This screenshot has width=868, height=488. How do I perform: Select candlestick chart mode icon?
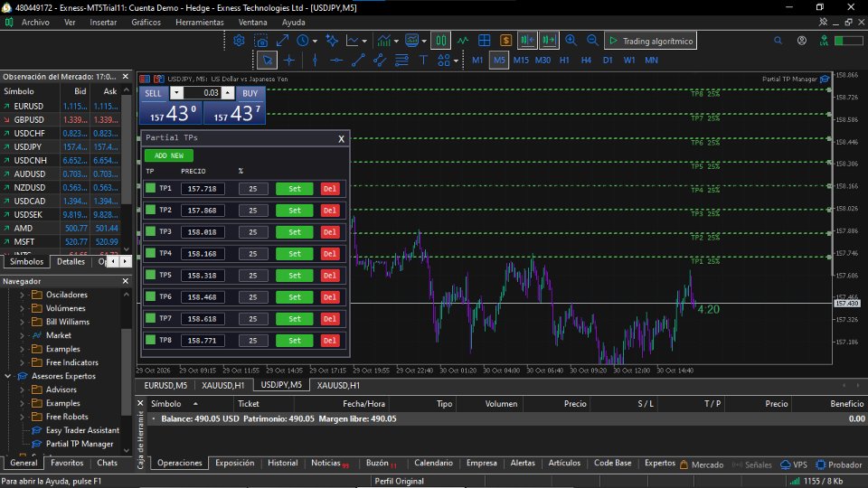[441, 41]
